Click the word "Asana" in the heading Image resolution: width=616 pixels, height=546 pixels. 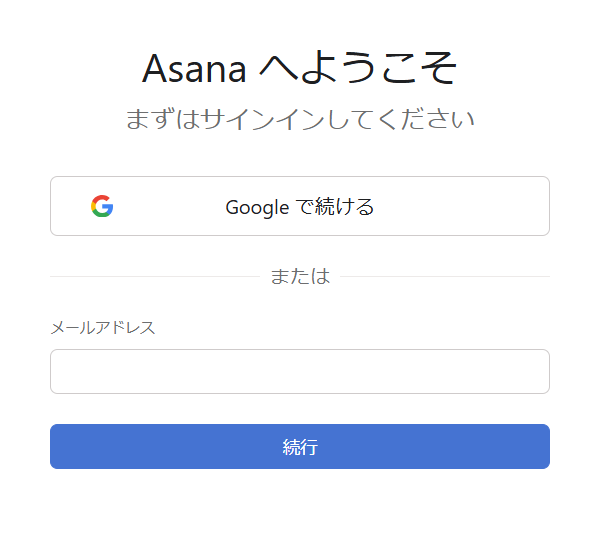193,68
